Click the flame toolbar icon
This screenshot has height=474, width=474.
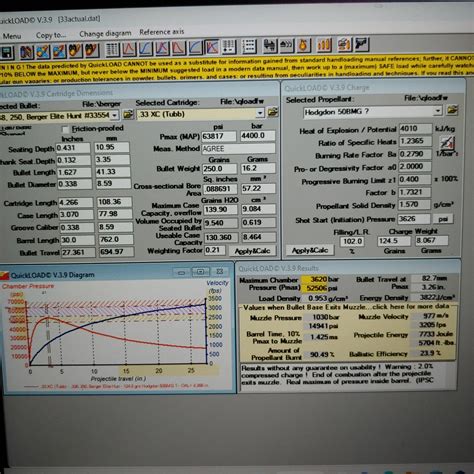point(303,45)
